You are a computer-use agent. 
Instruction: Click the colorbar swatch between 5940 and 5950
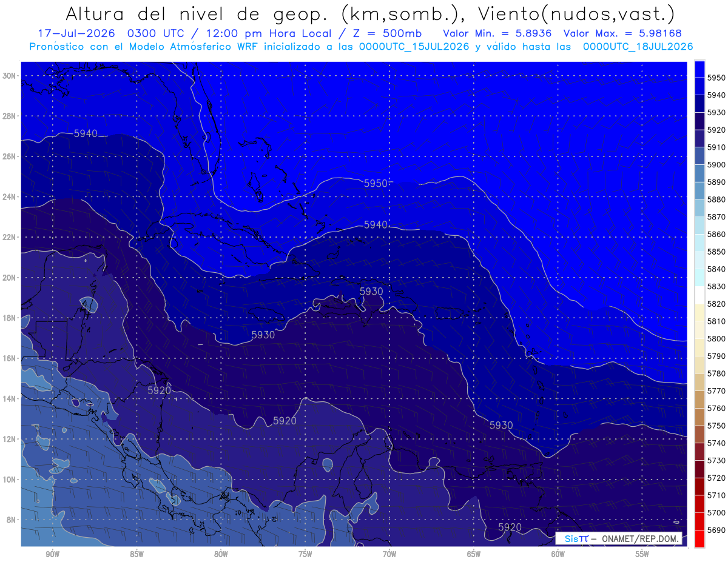pyautogui.click(x=699, y=86)
